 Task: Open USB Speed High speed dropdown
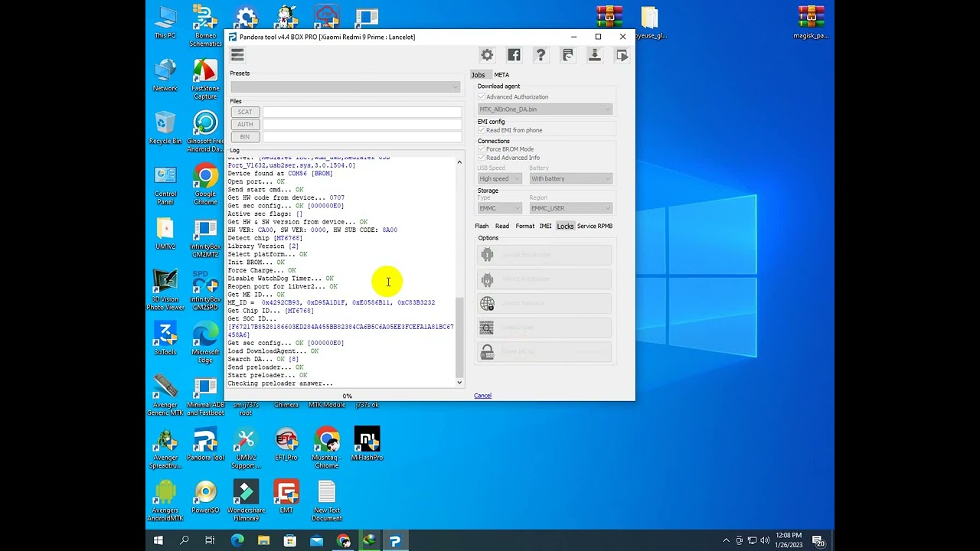pos(499,178)
